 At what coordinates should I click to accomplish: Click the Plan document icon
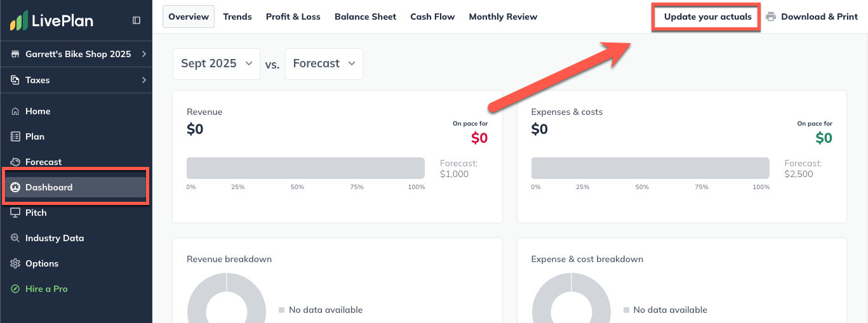click(15, 136)
